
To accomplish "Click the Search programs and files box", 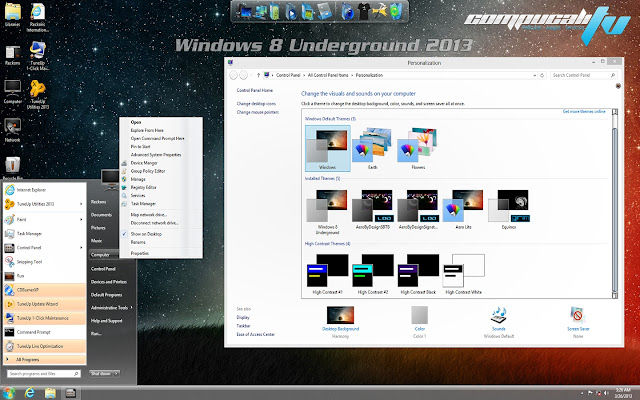I will 44,373.
